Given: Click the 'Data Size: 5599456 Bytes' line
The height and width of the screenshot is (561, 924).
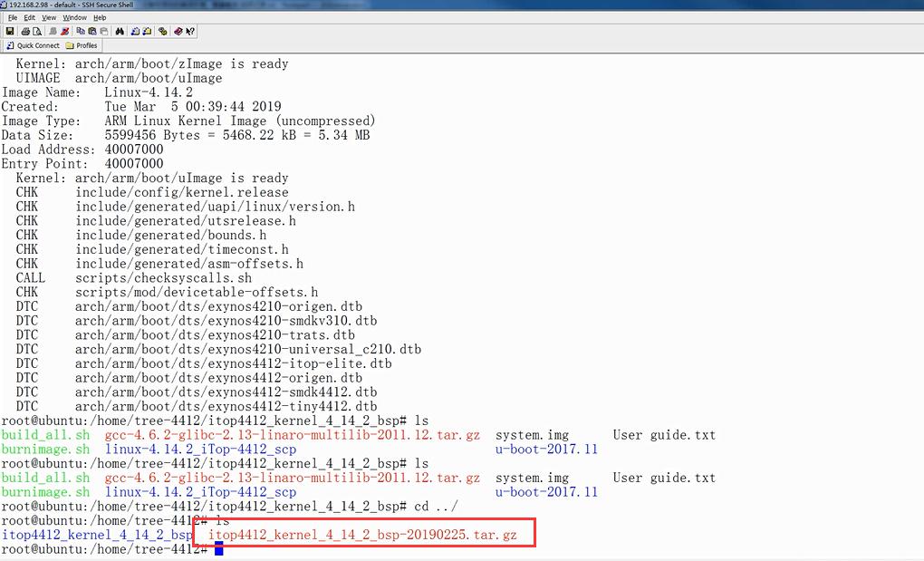Looking at the screenshot, I should [x=186, y=135].
